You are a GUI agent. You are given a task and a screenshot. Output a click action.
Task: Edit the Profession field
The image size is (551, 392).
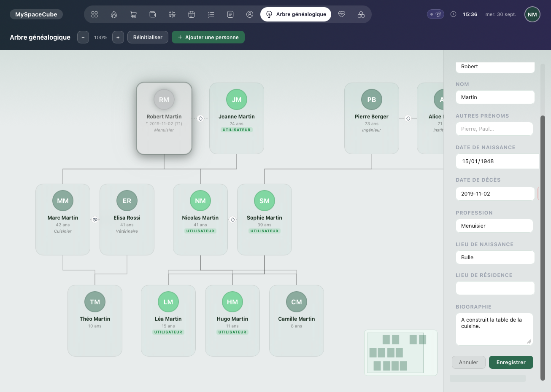click(494, 226)
